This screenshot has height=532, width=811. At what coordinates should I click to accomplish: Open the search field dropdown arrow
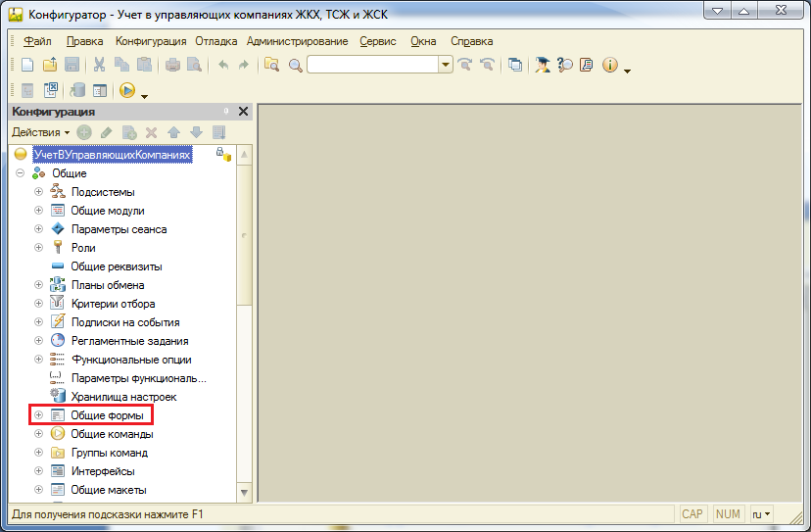click(x=445, y=65)
